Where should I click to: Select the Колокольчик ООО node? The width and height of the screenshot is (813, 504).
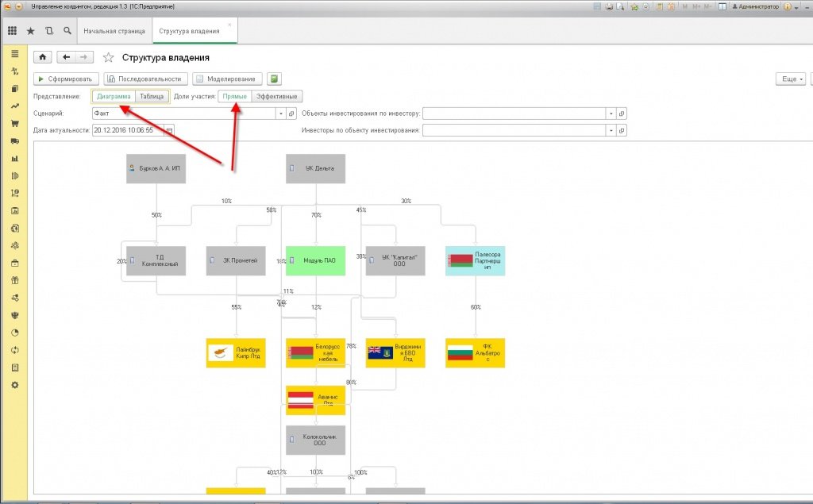(x=315, y=441)
